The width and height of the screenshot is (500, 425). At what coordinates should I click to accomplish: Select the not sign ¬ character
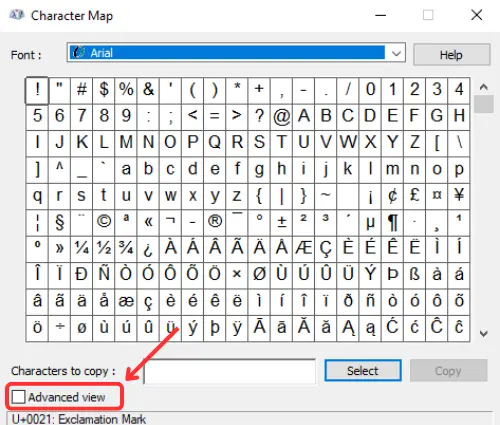[170, 222]
